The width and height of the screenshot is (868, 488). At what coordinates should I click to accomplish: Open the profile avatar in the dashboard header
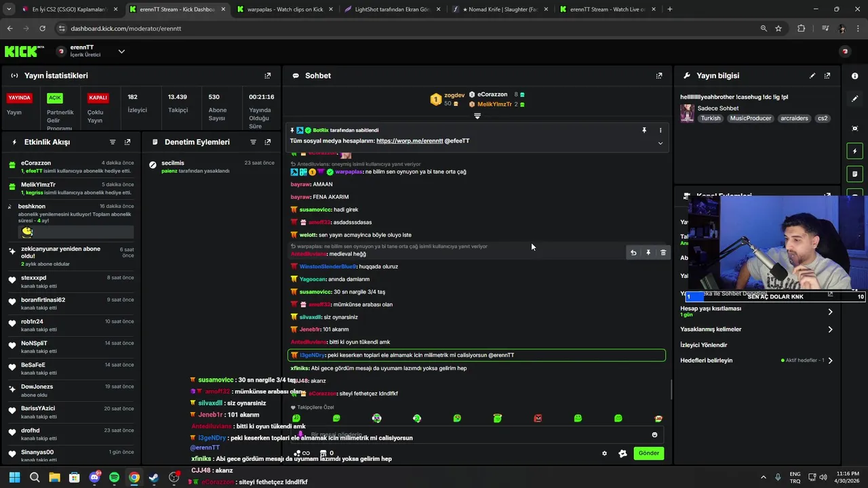coord(845,52)
